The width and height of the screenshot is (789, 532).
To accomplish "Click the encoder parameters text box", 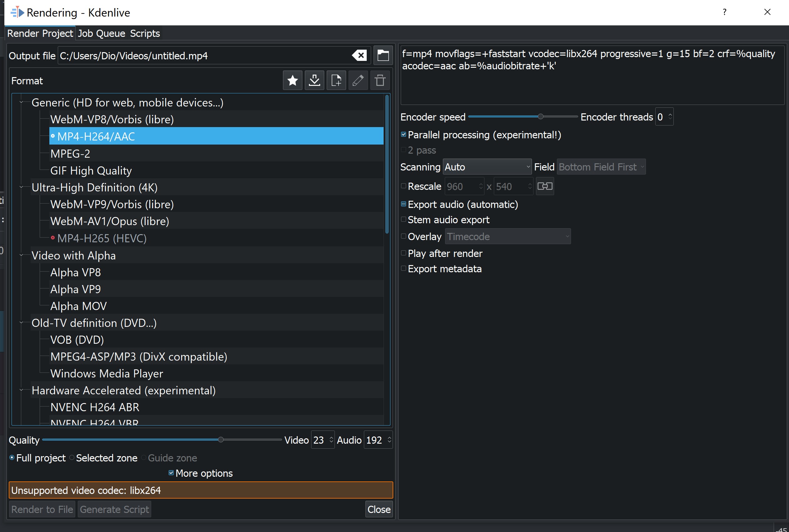I will tap(592, 75).
